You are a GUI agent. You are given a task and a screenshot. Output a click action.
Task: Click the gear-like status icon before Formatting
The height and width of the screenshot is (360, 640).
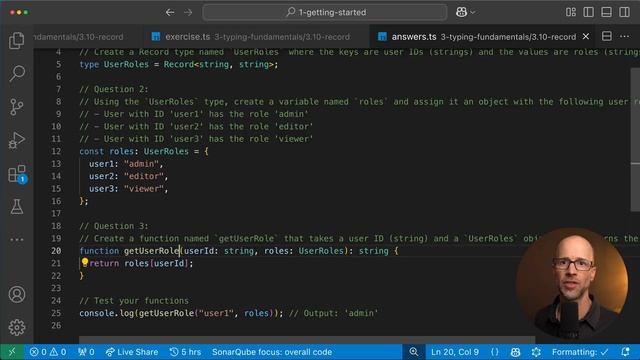coord(536,352)
